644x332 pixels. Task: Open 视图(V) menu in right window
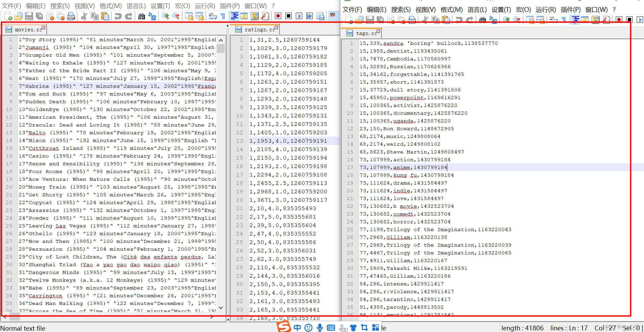point(425,9)
